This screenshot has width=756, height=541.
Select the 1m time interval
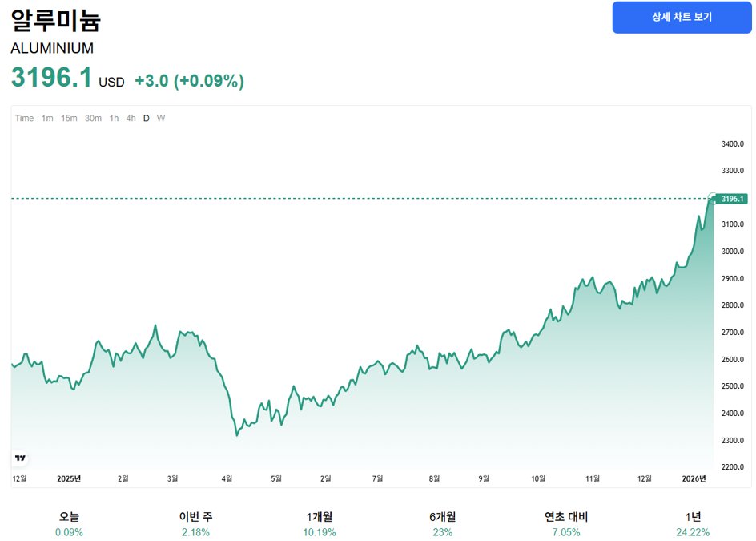click(47, 119)
